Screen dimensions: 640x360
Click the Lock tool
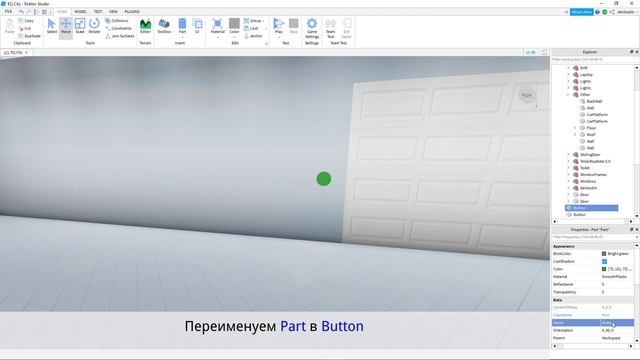tap(251, 28)
